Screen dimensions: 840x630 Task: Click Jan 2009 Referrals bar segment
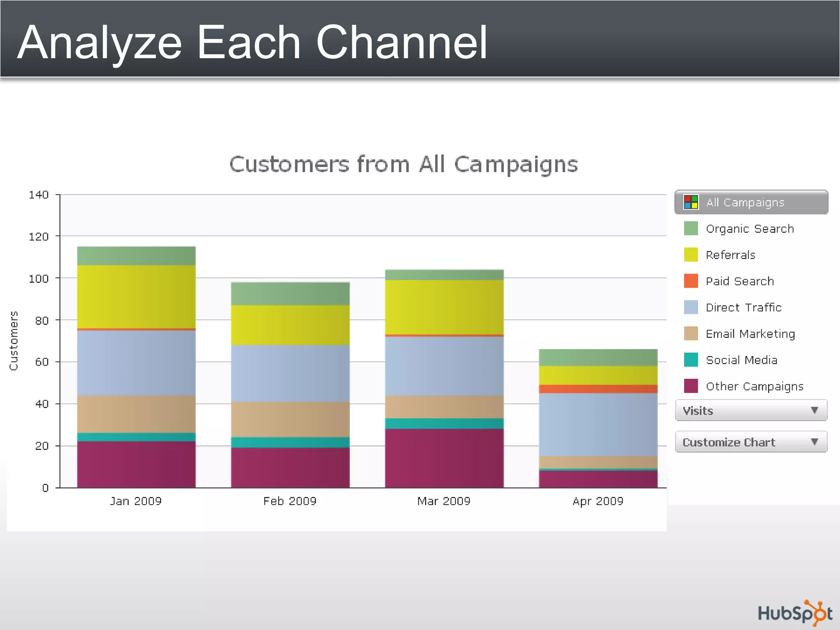pyautogui.click(x=136, y=297)
